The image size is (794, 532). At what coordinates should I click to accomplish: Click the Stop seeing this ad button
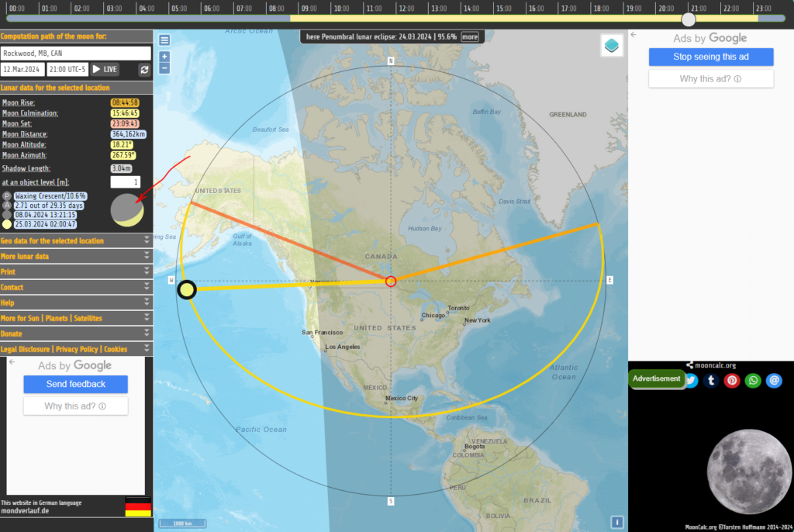pos(711,57)
